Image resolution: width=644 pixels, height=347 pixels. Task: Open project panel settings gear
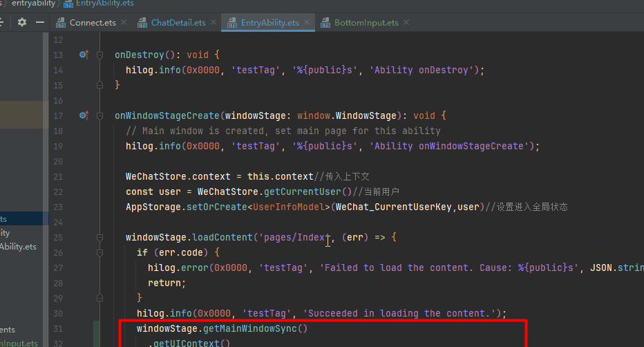click(21, 22)
